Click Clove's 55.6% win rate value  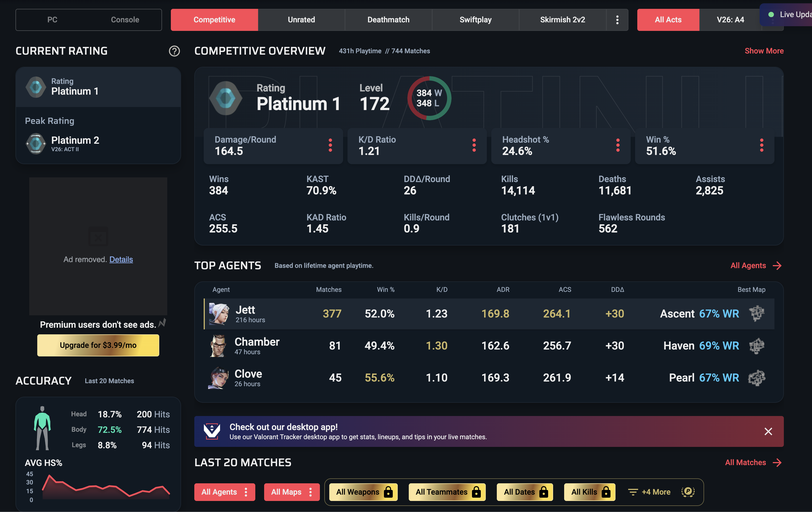pos(379,378)
